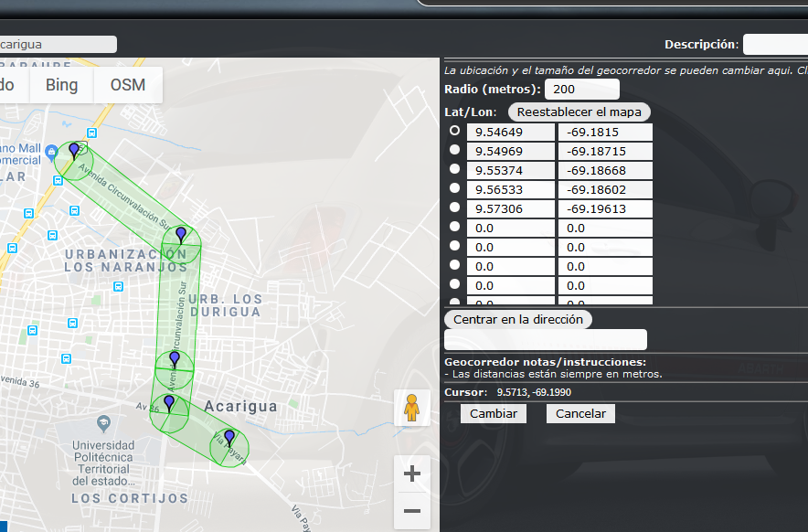This screenshot has width=808, height=532.
Task: Select the radio button for 9.54649, -69.1815
Action: tap(454, 131)
